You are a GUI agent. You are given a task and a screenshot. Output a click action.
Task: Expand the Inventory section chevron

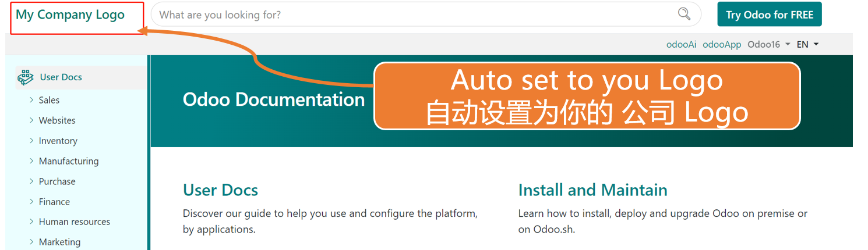pyautogui.click(x=31, y=141)
